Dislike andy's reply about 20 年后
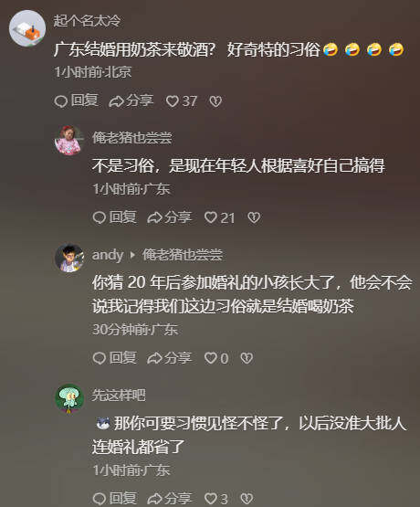Screen dimensions: 420x507 (247, 358)
